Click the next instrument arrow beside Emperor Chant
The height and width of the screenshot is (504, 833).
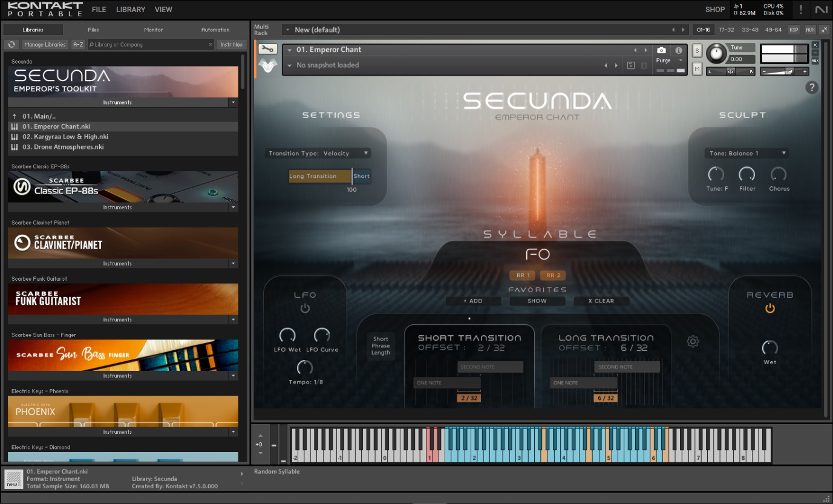pyautogui.click(x=646, y=50)
